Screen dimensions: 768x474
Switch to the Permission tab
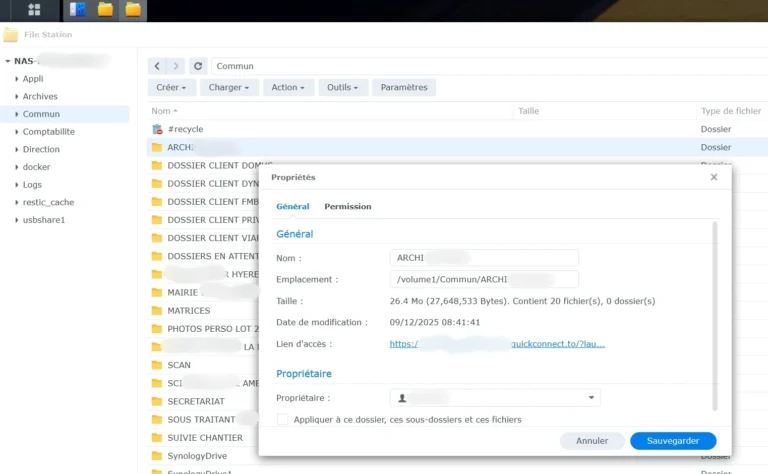pos(348,207)
